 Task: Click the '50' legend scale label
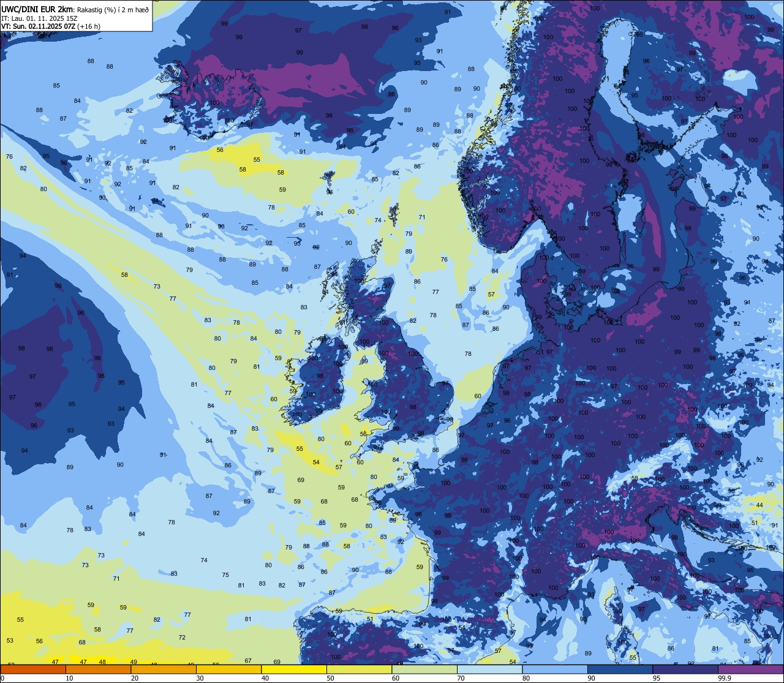330,678
